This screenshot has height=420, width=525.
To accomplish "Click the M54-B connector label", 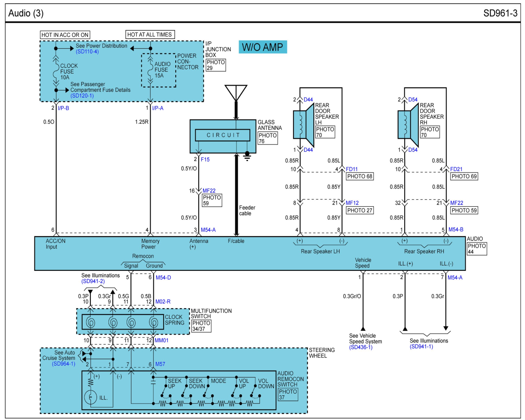I will point(456,229).
